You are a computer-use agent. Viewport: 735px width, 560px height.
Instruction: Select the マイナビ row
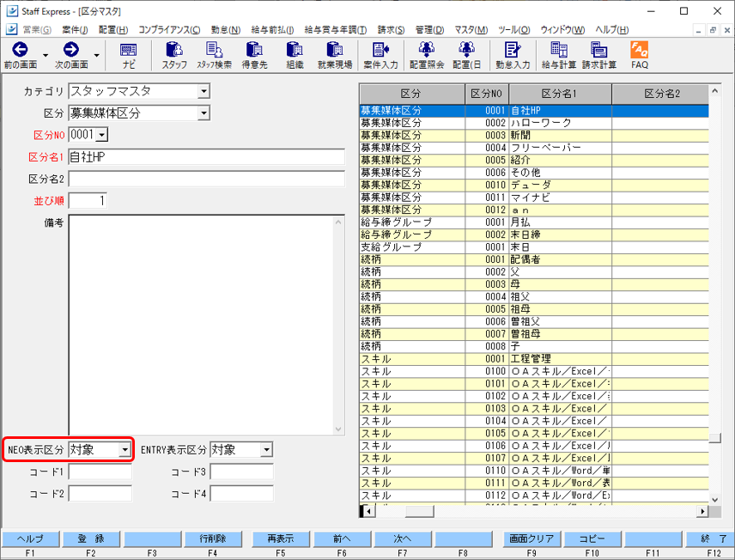[x=534, y=198]
